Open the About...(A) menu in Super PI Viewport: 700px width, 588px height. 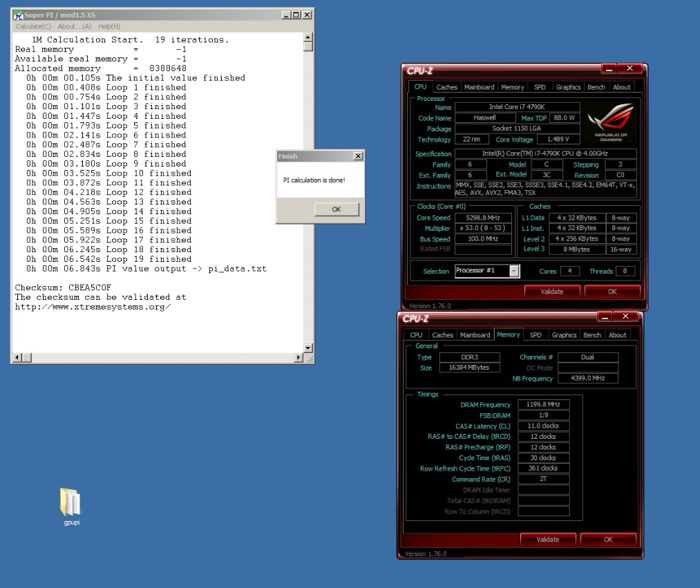(75, 26)
